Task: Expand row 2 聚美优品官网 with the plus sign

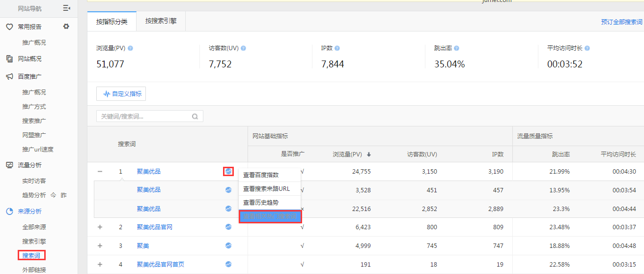Action: [100, 227]
